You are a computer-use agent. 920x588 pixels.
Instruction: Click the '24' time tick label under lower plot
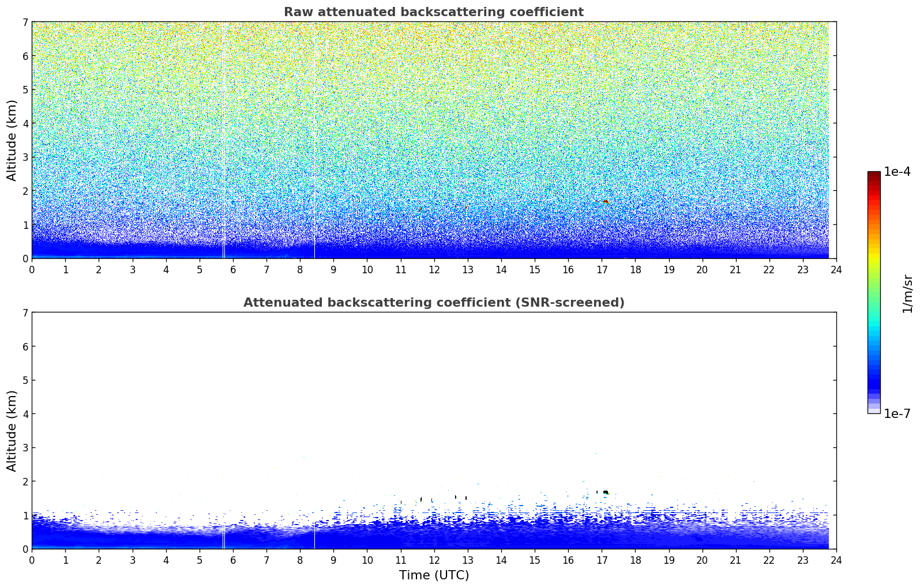tap(836, 560)
